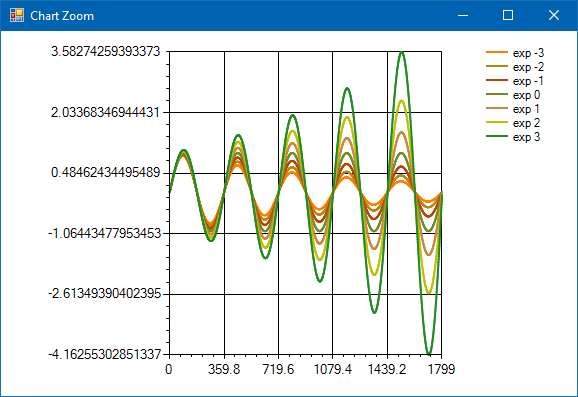The width and height of the screenshot is (578, 397).
Task: Select the 'exp 1' legend label
Action: (x=526, y=109)
